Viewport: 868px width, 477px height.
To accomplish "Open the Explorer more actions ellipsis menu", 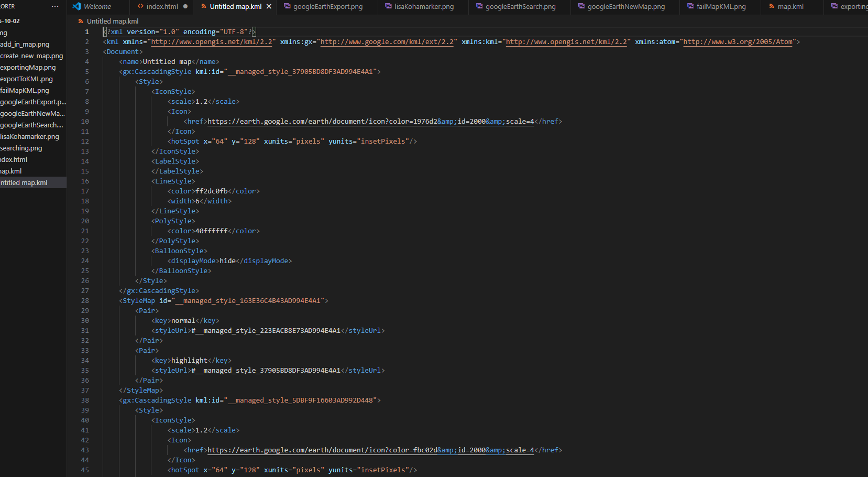I will [x=55, y=6].
